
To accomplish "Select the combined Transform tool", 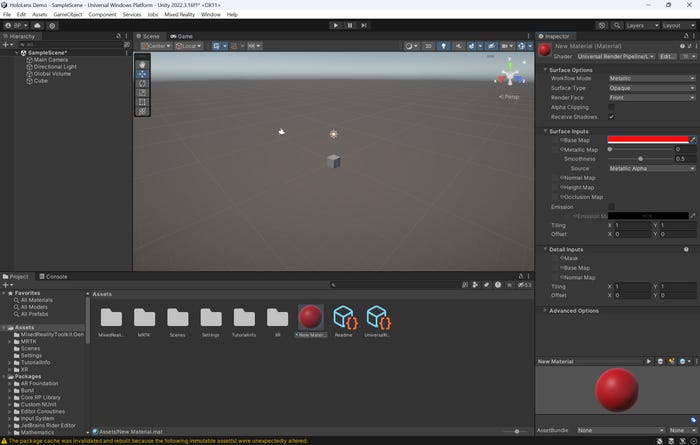I will point(142,112).
